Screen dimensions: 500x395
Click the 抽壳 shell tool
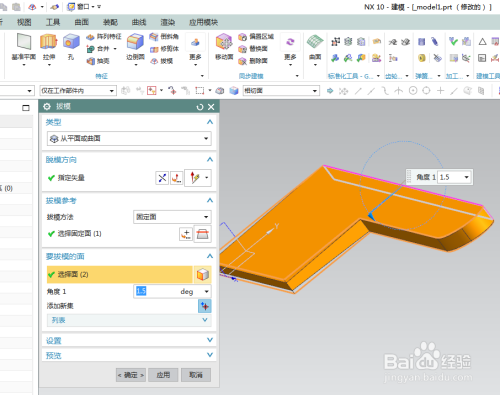98,61
